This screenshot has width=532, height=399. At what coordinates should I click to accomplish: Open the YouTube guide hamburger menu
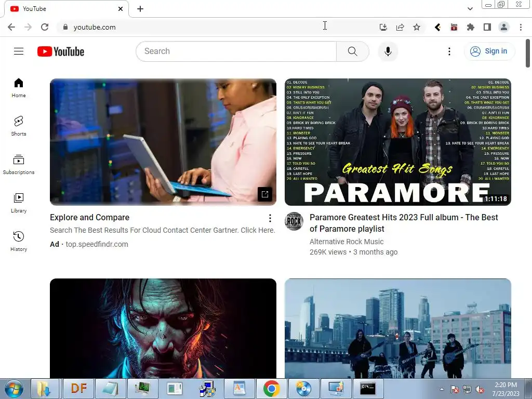point(19,51)
